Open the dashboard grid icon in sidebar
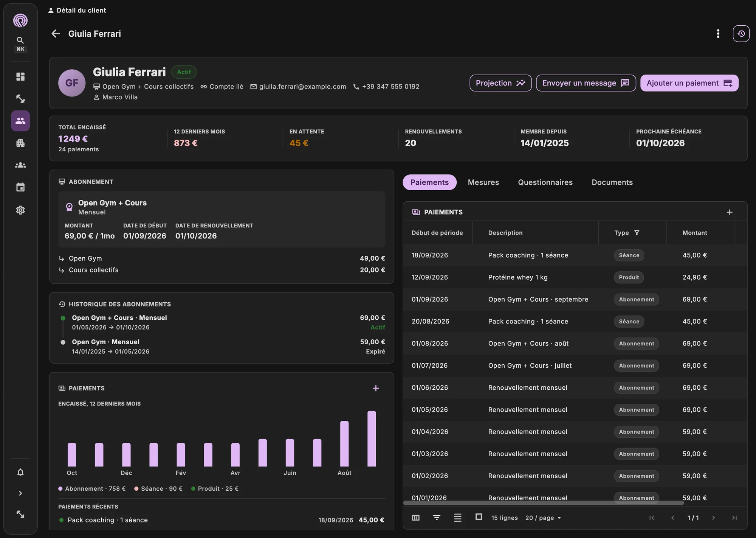The image size is (756, 538). click(x=20, y=76)
